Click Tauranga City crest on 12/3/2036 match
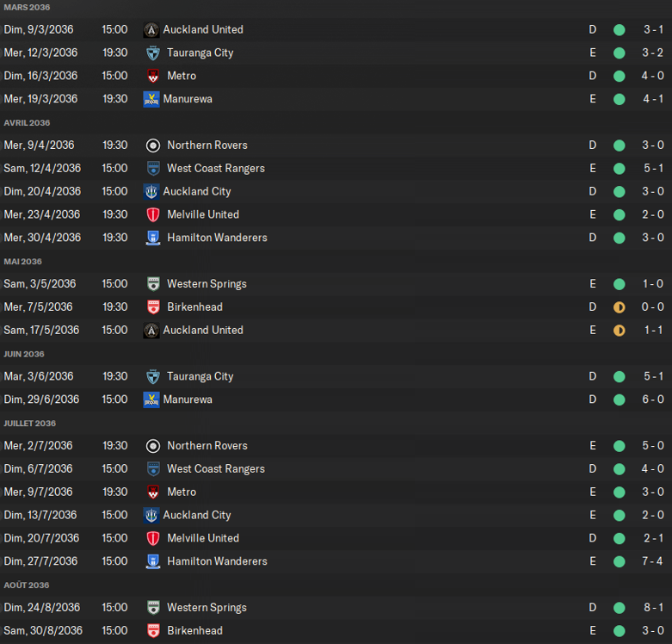The image size is (672, 644). click(153, 53)
